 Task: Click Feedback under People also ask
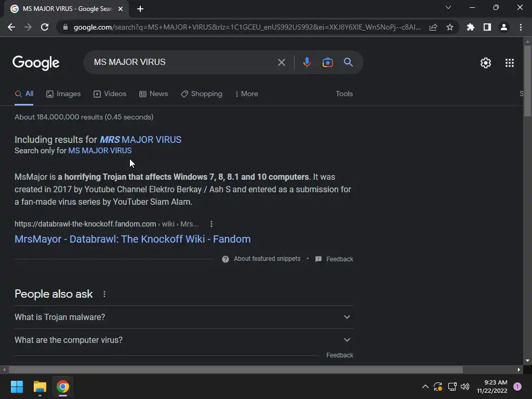(x=340, y=355)
